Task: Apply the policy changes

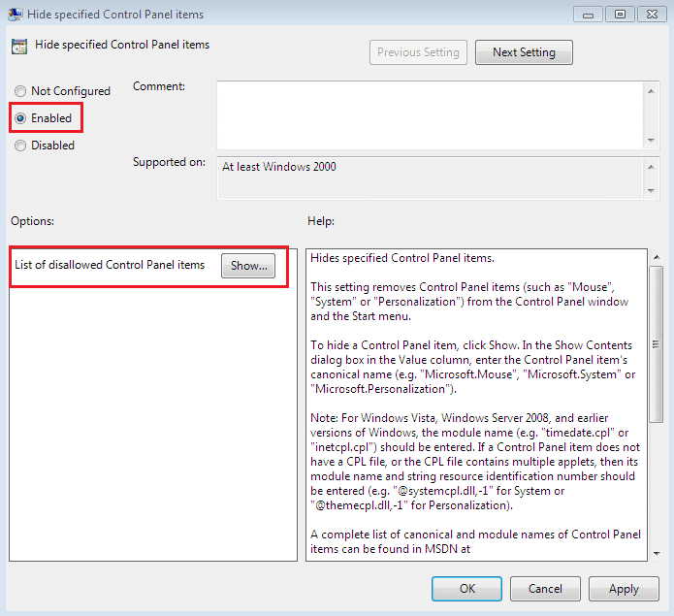Action: point(624,589)
